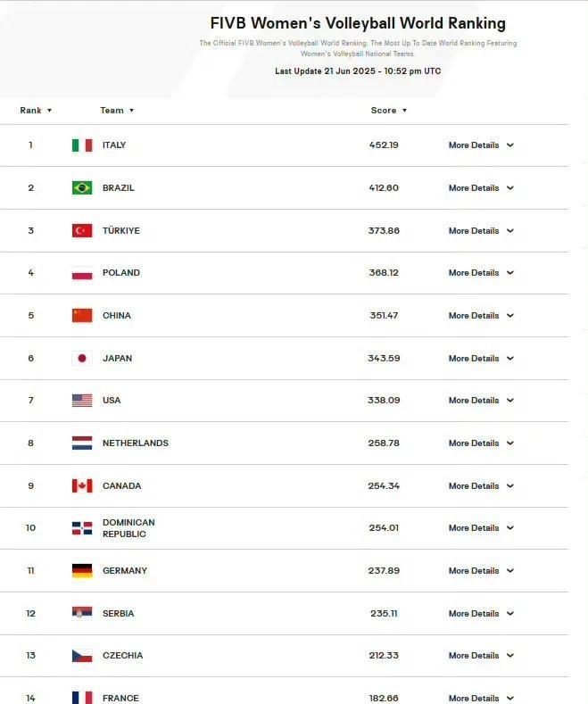Click the Dominican Republic flag icon
This screenshot has width=588, height=704.
click(82, 528)
